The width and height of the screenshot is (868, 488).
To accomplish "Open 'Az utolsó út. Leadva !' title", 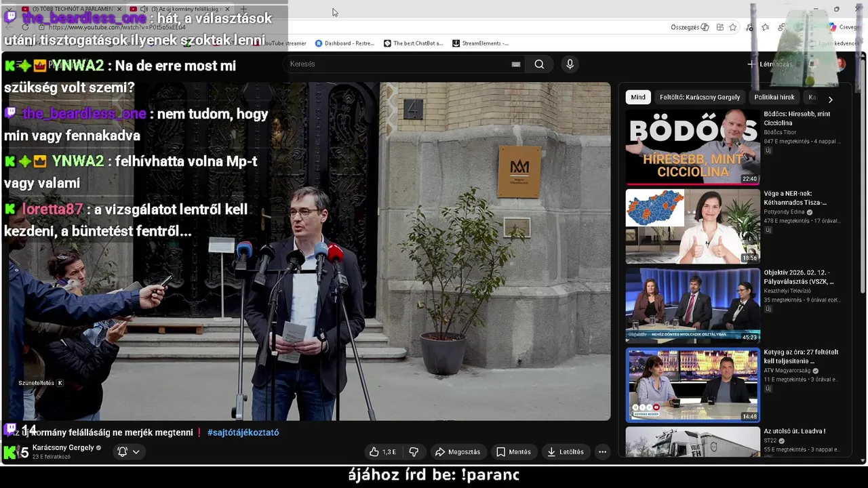I will (795, 431).
